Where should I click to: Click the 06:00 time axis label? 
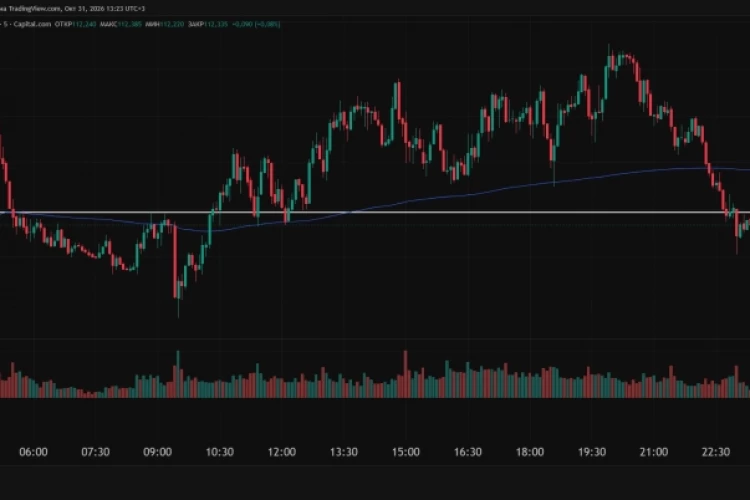[33, 452]
